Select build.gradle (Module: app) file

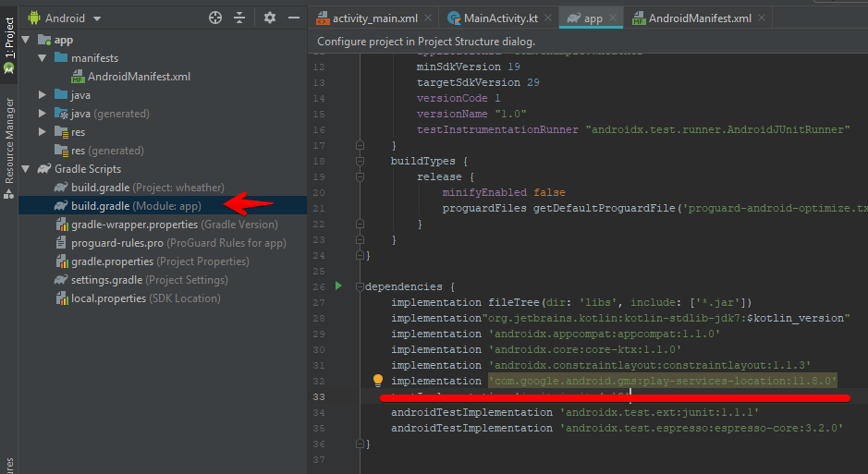[x=136, y=206]
